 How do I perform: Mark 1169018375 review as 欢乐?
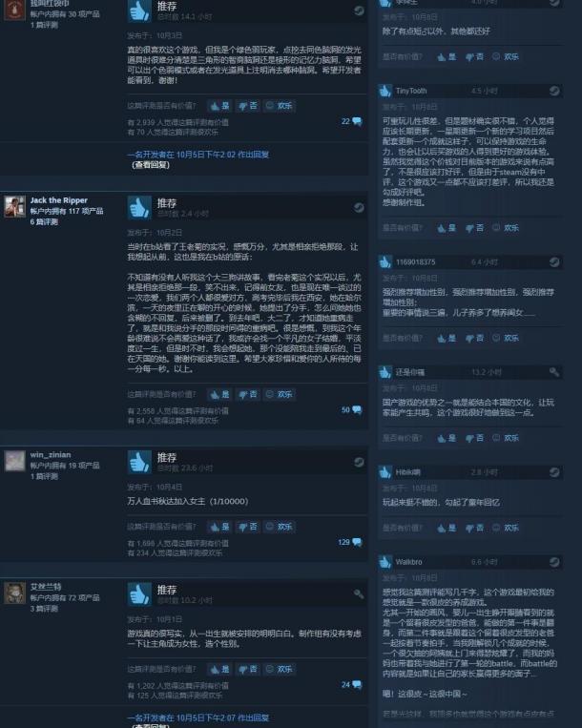coord(506,338)
